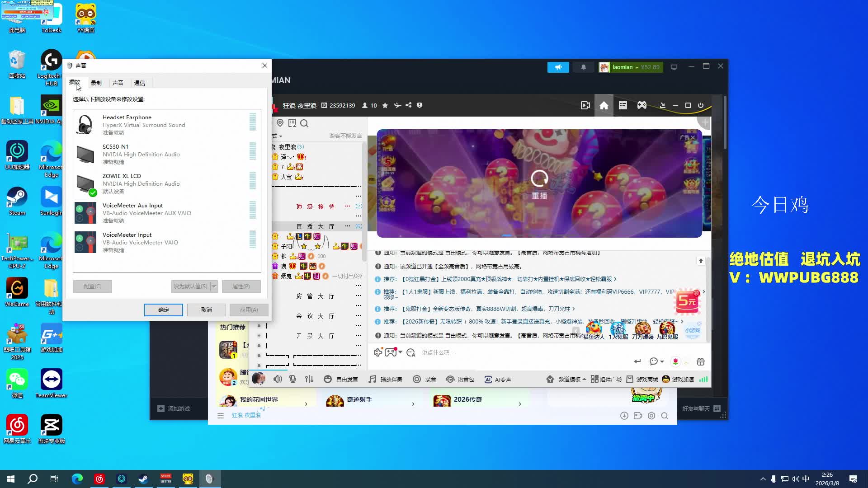Screen dimensions: 868x488
Task: Open the audio mixer sliders icon
Action: (x=309, y=379)
